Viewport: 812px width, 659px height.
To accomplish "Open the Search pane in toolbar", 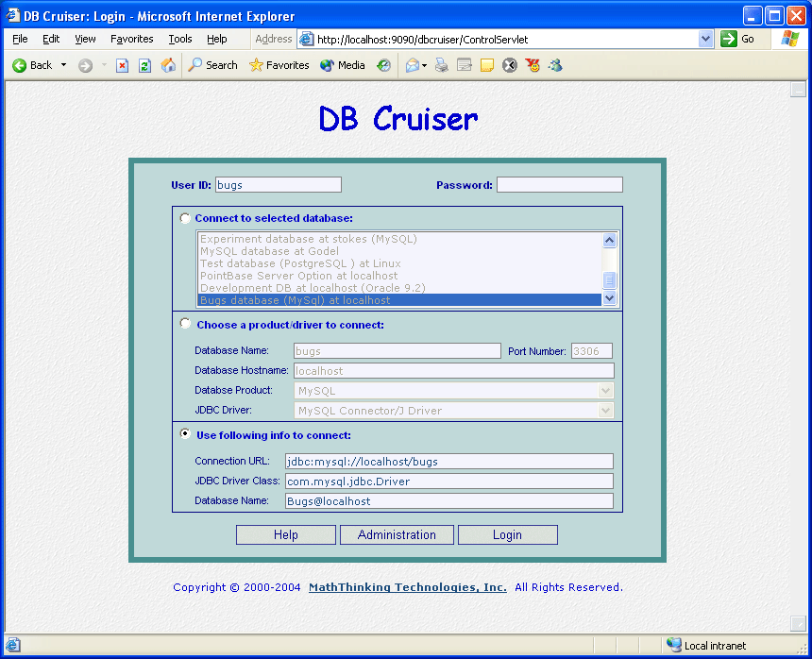I will point(212,65).
